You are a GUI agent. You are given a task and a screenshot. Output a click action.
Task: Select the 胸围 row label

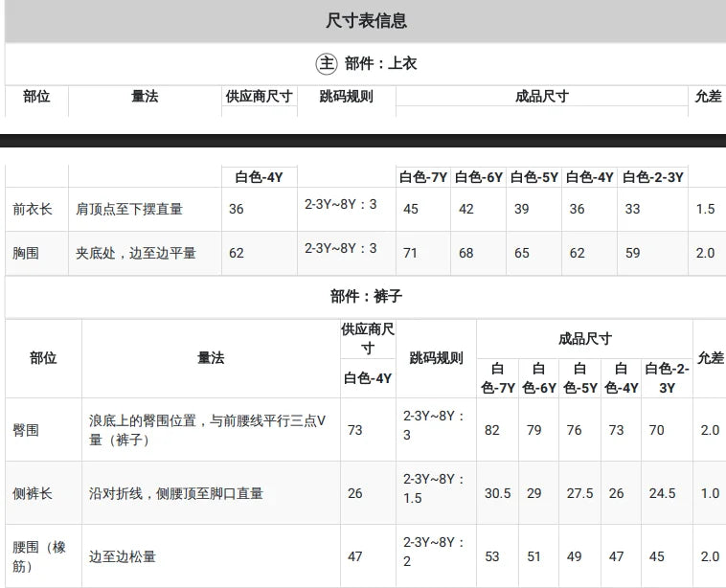(x=26, y=253)
